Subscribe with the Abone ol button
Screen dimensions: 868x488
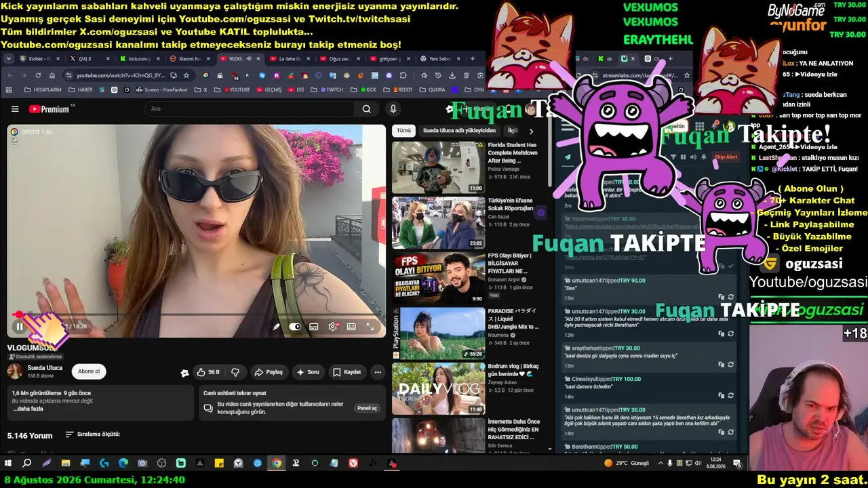click(x=89, y=371)
